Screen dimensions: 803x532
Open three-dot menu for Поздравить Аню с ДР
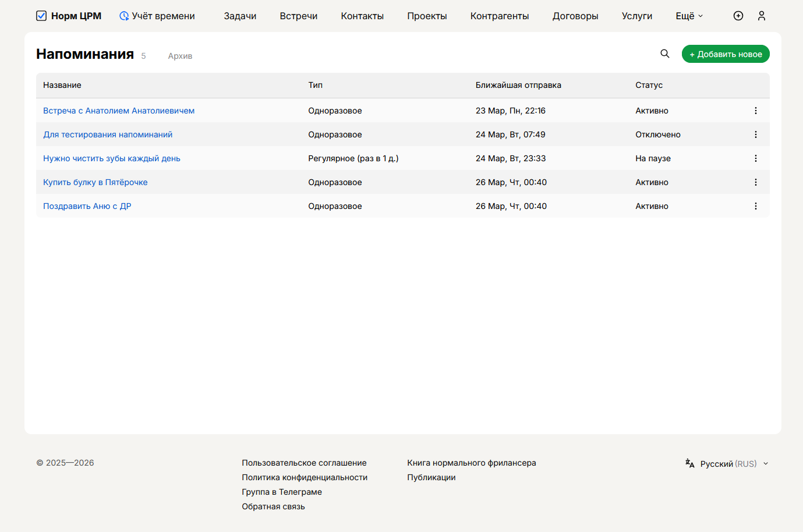click(756, 206)
